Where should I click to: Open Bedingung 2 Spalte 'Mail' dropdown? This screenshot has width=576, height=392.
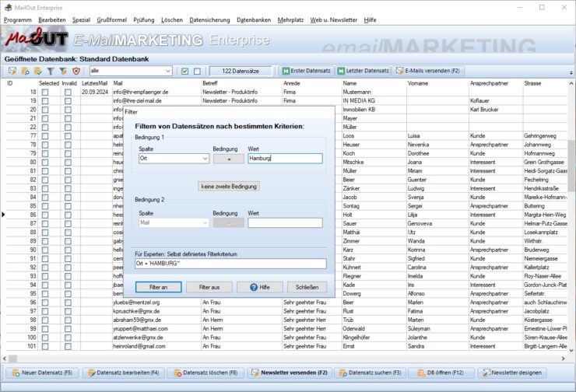point(205,222)
